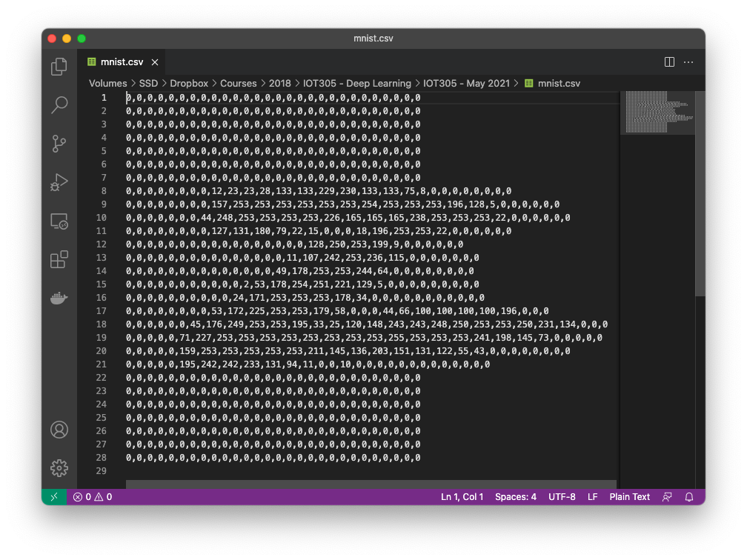Open the Remote Explorer view
Viewport: 747px width, 560px height.
click(x=59, y=221)
